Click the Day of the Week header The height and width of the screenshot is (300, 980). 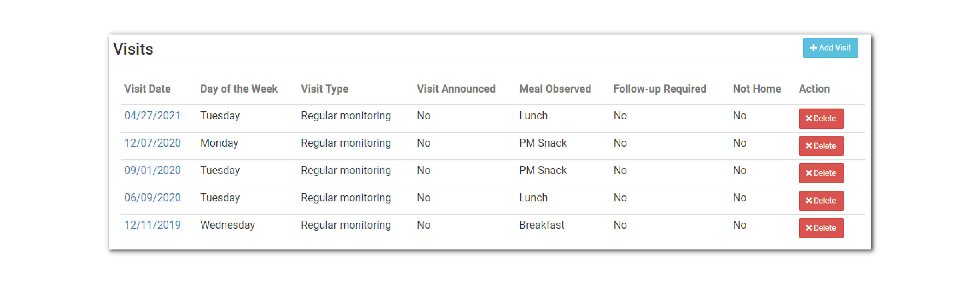click(x=239, y=89)
